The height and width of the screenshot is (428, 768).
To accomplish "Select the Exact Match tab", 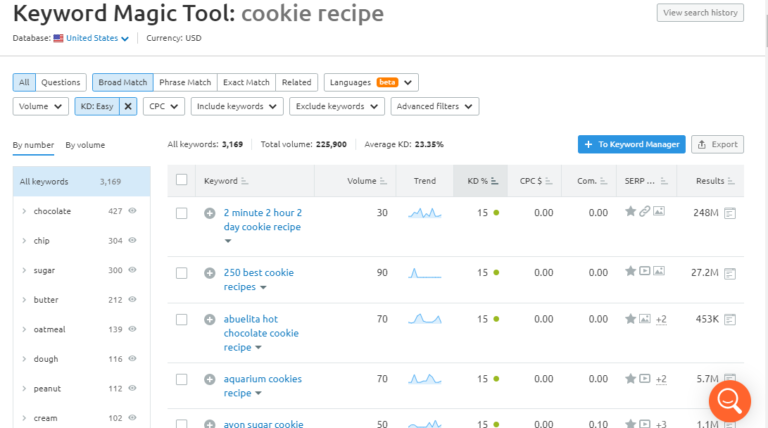I will (246, 82).
